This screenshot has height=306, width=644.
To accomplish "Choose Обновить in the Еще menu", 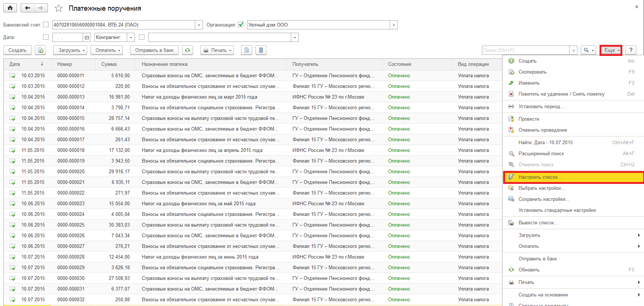I will [573, 270].
